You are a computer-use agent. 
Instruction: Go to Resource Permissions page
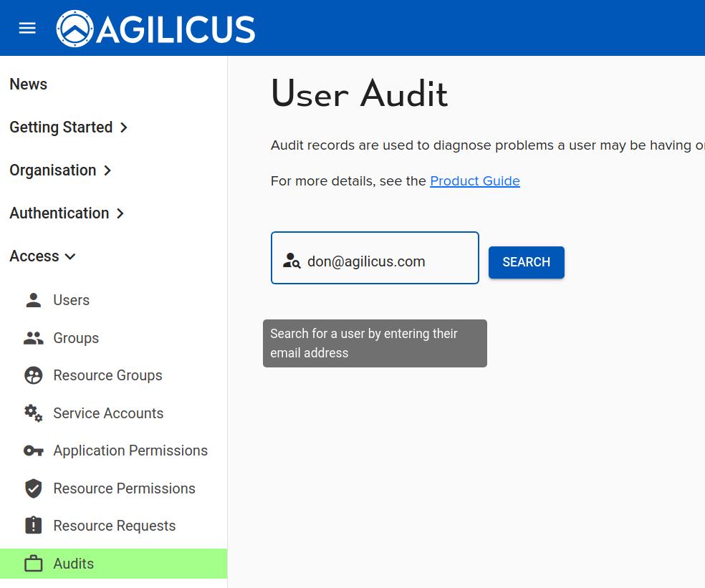pyautogui.click(x=124, y=488)
